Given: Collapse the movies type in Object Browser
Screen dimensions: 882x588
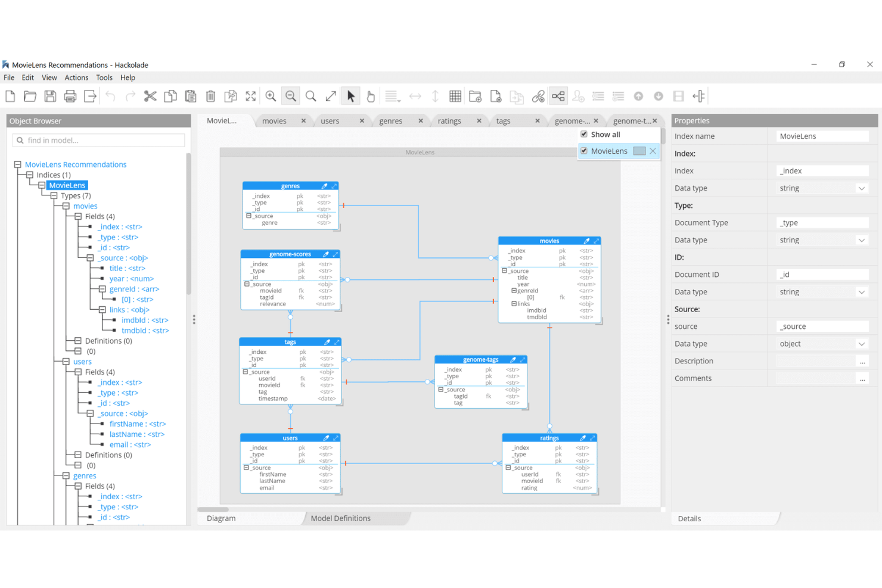Looking at the screenshot, I should (66, 206).
